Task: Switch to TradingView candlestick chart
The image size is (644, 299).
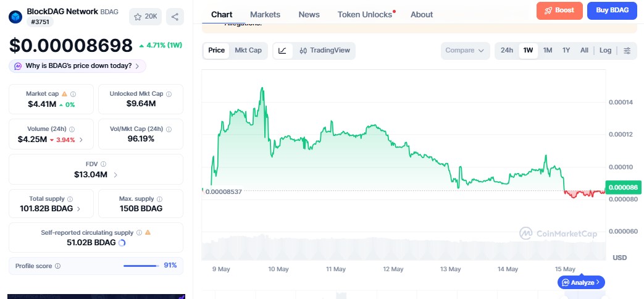Action: (x=324, y=51)
